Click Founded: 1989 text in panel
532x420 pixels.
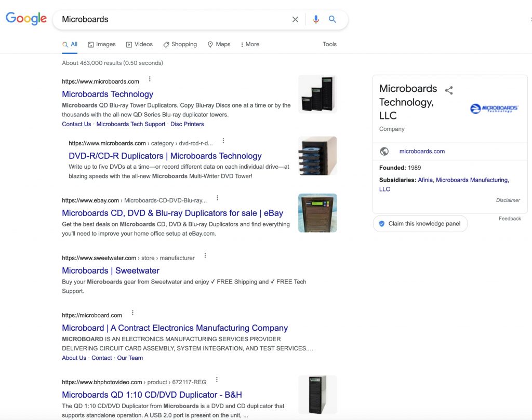(x=400, y=168)
